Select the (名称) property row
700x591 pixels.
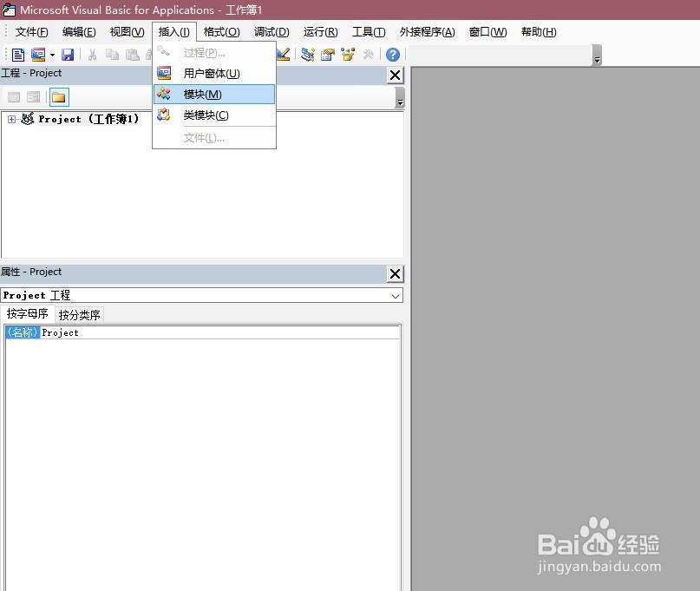tap(202, 332)
